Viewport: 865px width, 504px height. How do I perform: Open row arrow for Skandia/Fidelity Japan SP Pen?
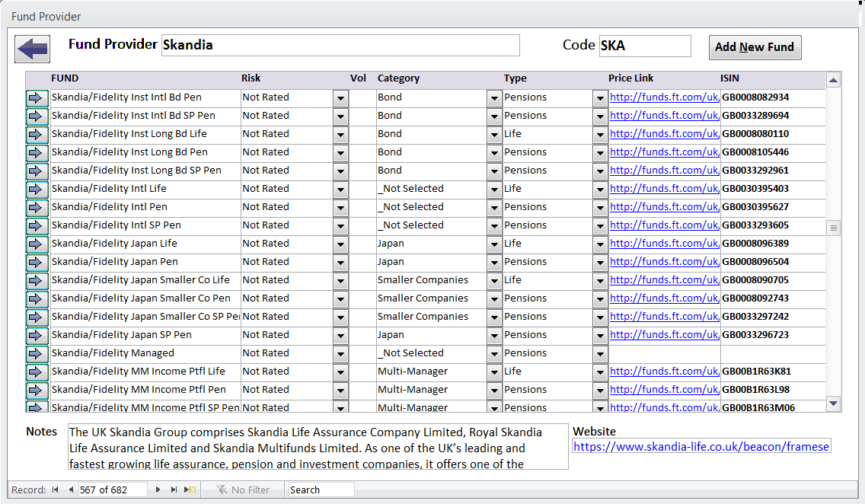pyautogui.click(x=37, y=335)
